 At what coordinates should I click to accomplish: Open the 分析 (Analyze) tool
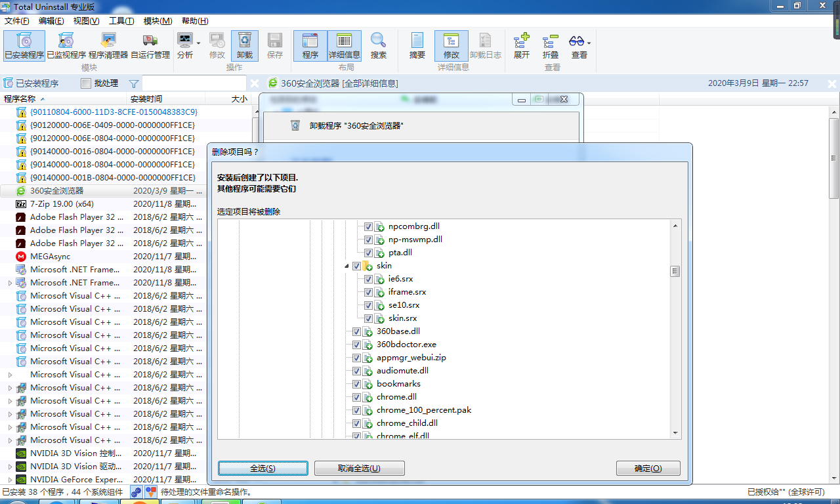click(184, 45)
